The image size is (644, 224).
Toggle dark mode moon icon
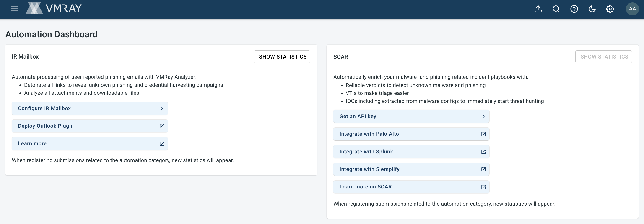(x=592, y=9)
